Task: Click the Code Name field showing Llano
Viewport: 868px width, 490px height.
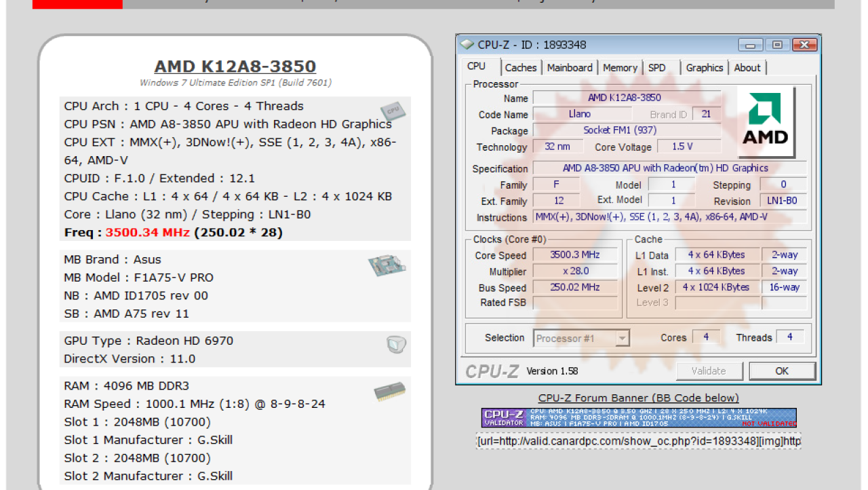Action: point(582,114)
